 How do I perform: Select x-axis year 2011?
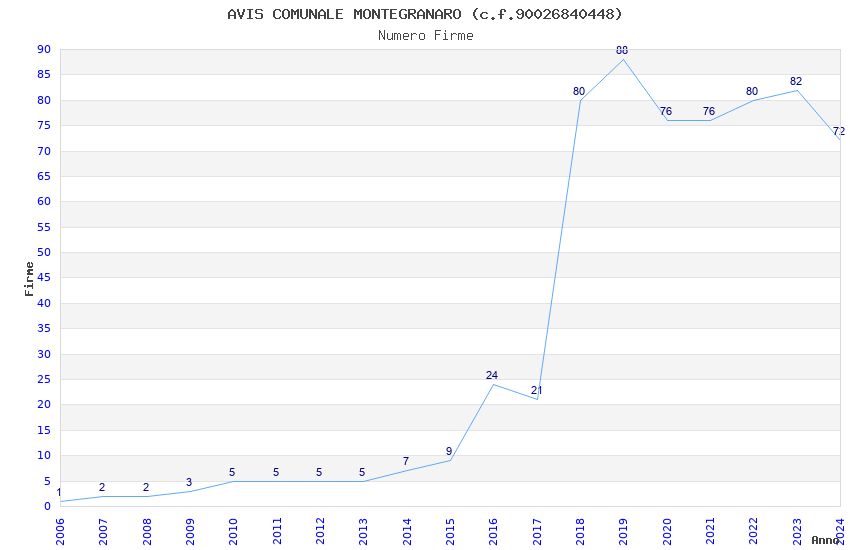pyautogui.click(x=276, y=532)
